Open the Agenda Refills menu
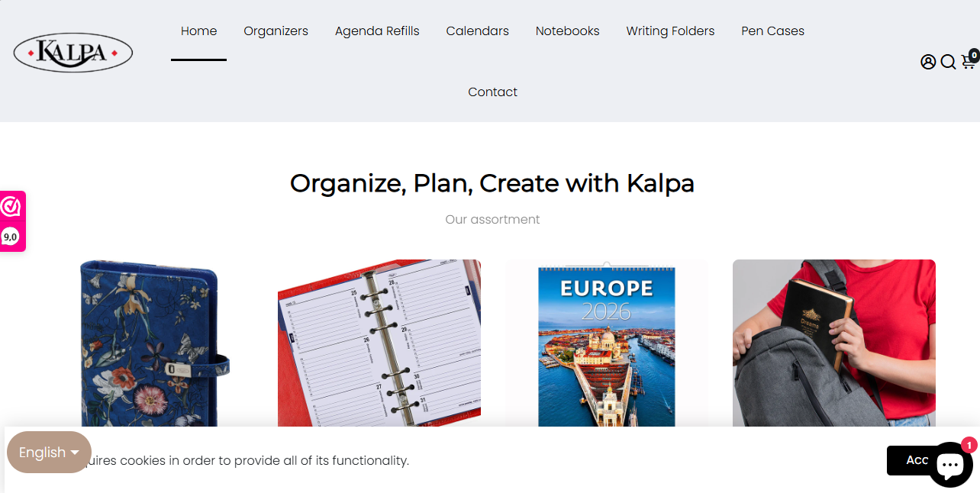This screenshot has height=493, width=980. click(x=377, y=31)
